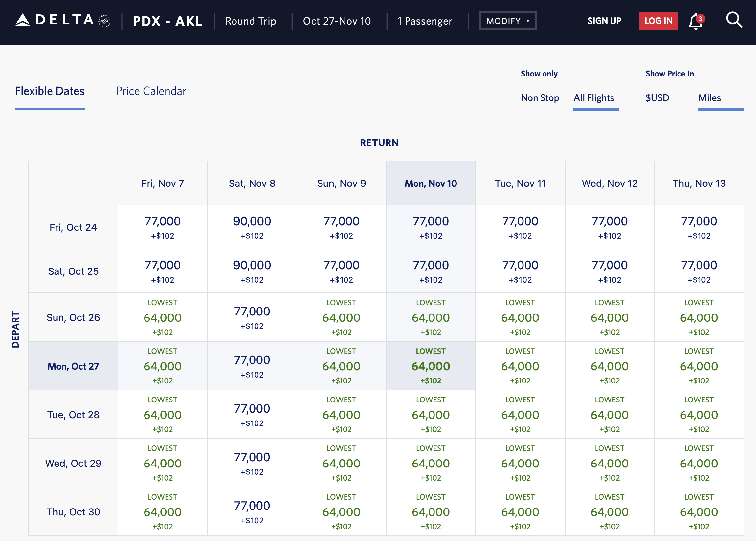The height and width of the screenshot is (541, 756).
Task: Toggle Show only to Non Stop
Action: [x=540, y=98]
